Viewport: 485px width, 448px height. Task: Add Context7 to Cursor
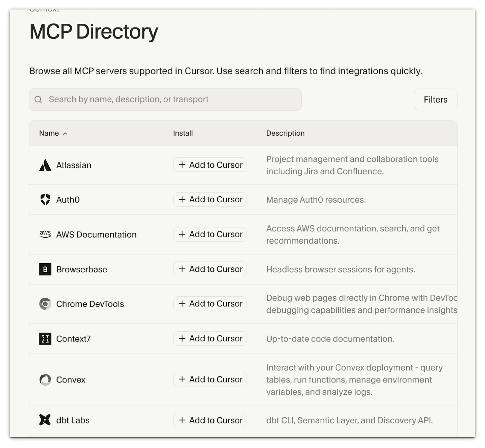coord(210,339)
